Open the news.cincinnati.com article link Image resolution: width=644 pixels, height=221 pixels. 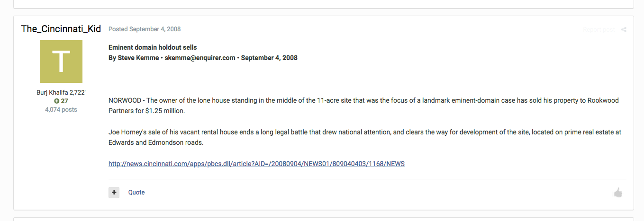pos(256,164)
